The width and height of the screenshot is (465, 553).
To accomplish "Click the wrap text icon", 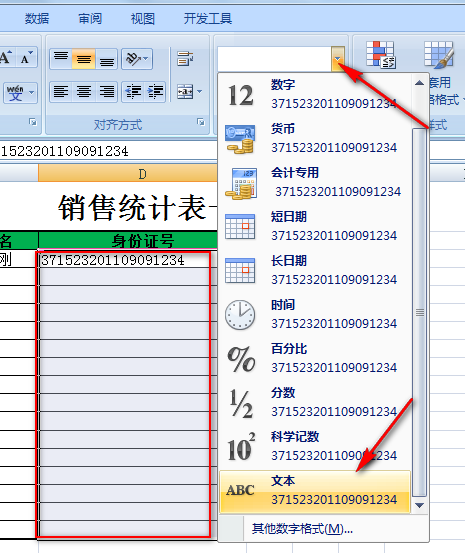I will [185, 59].
